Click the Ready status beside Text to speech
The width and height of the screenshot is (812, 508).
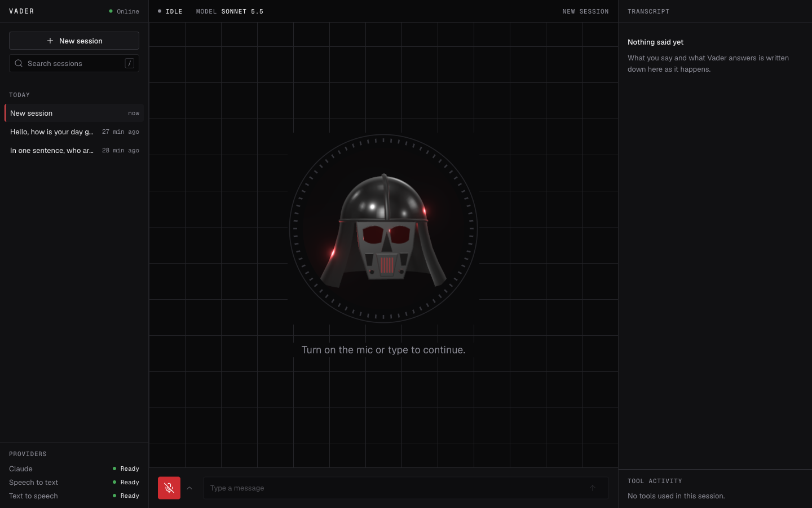tap(126, 496)
